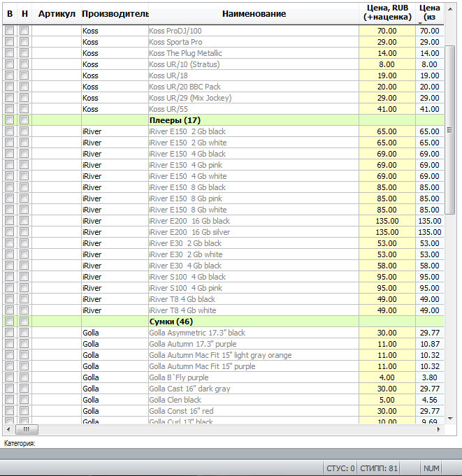
Task: Click the 4.56 price of Golla Clen black
Action: (430, 400)
